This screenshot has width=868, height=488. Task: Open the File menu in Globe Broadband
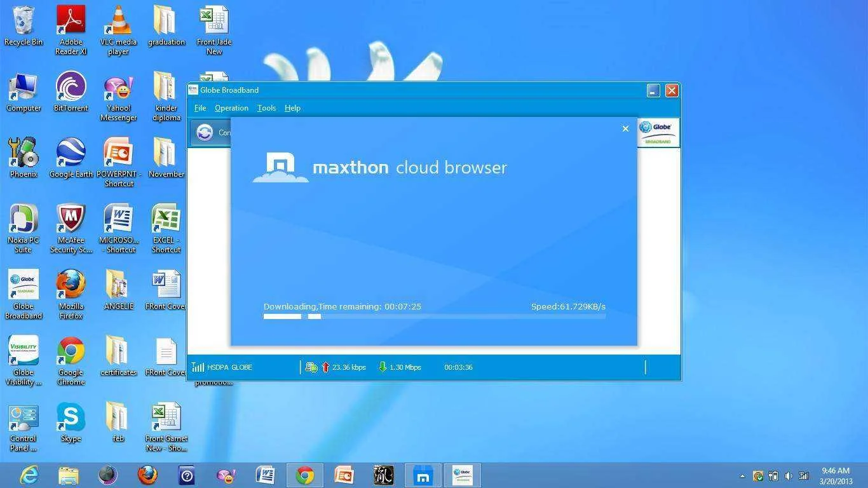(200, 108)
